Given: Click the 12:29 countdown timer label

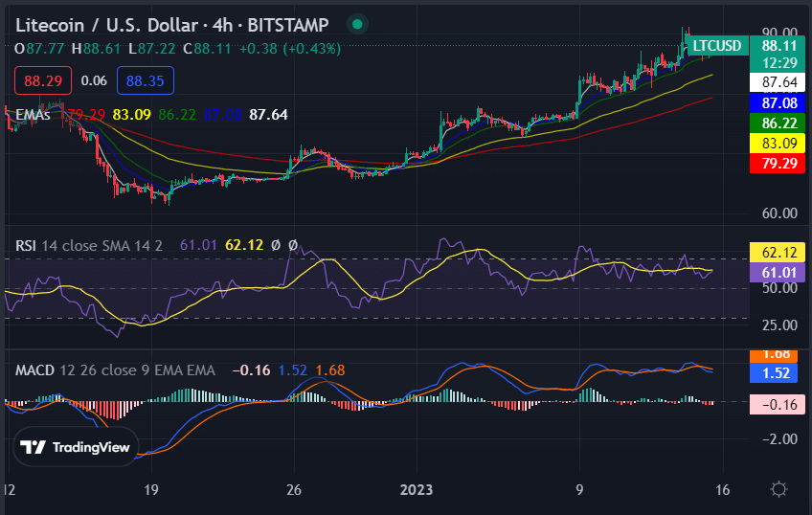Looking at the screenshot, I should 778,63.
